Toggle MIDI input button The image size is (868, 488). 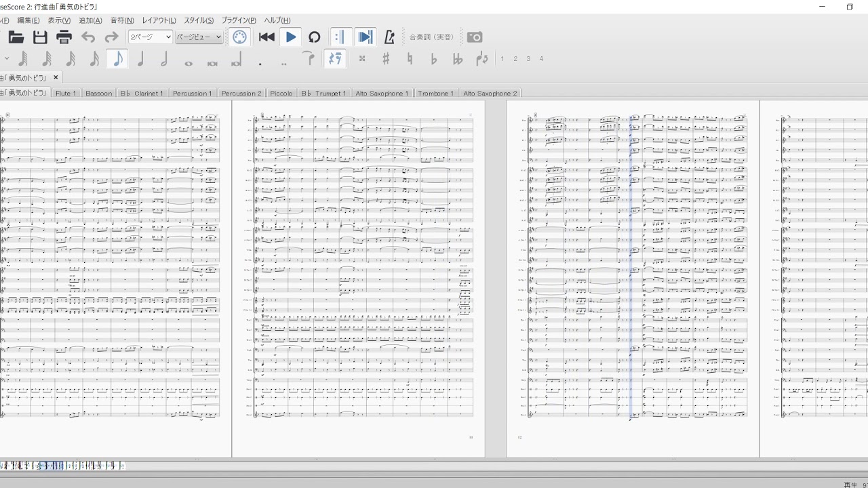click(239, 37)
